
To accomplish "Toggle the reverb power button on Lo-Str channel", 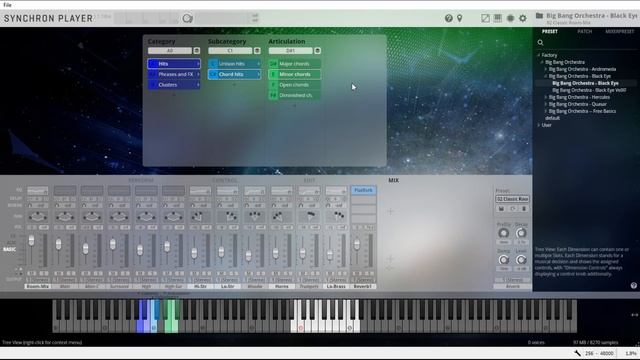I will click(220, 205).
